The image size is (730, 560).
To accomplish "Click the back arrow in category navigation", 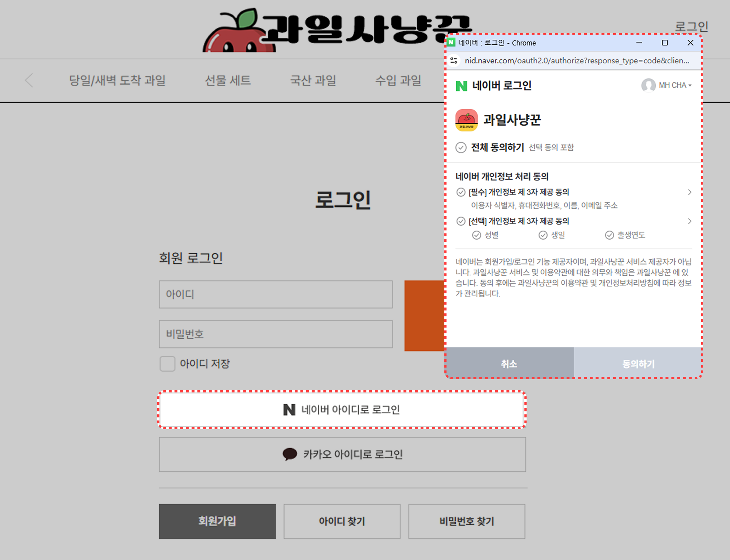I will click(x=29, y=80).
